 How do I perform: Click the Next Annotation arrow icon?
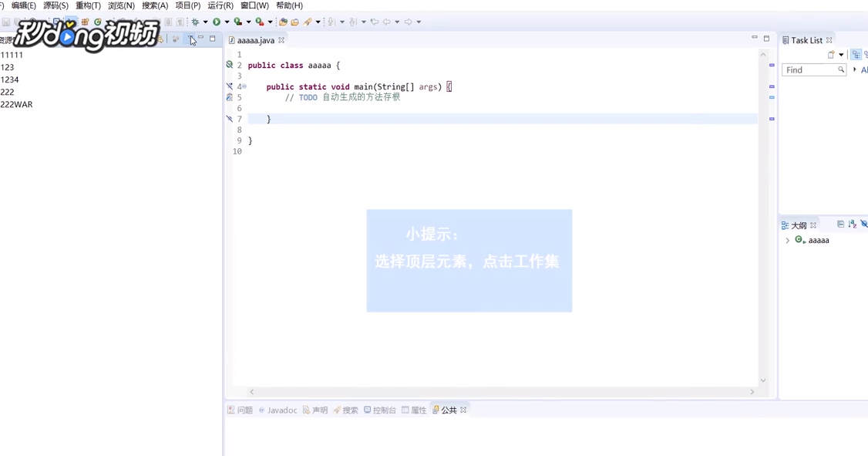coord(331,22)
